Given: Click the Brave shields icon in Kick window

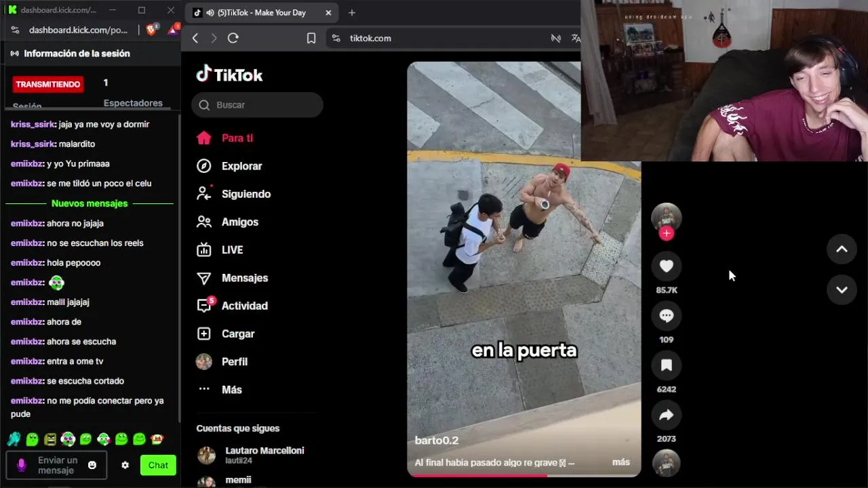Looking at the screenshot, I should (x=153, y=29).
